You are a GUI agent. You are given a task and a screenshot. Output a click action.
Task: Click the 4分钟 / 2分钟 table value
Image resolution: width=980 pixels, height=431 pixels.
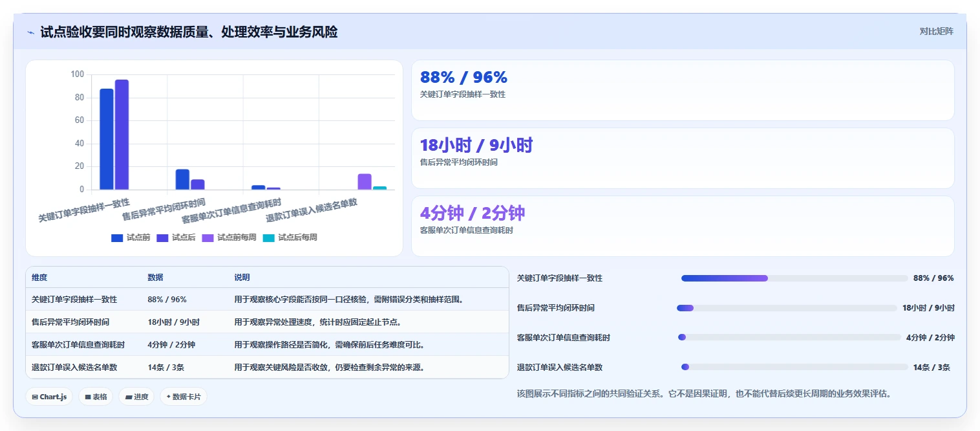(x=171, y=344)
